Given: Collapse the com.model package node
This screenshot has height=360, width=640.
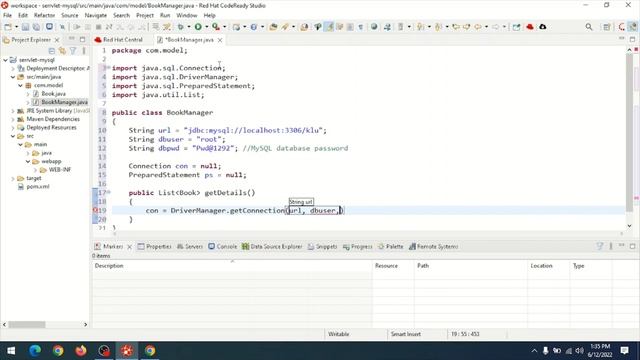Looking at the screenshot, I should (x=20, y=85).
